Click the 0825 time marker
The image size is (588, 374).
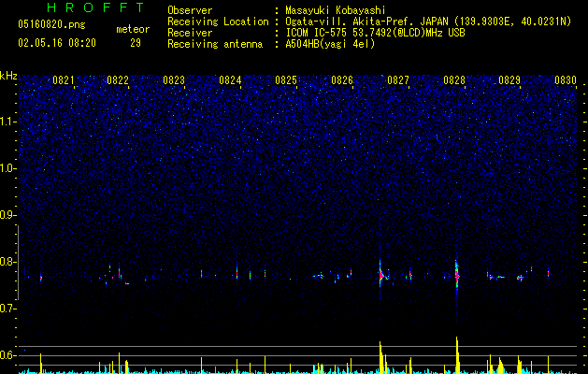286,80
